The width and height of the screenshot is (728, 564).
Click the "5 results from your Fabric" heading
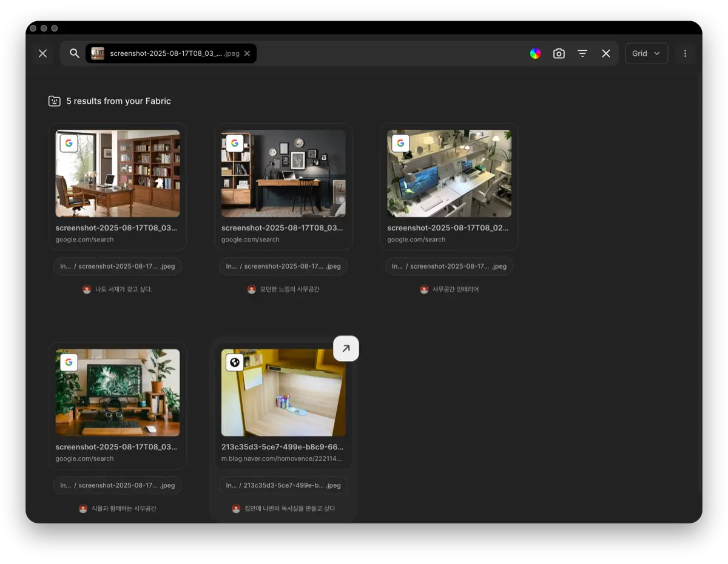click(118, 101)
